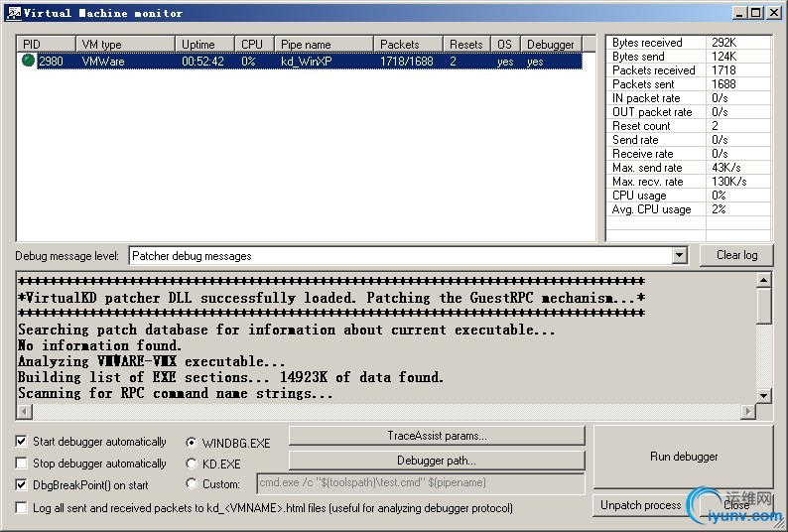The image size is (788, 532).
Task: Click the log scroll up arrow
Action: (763, 280)
